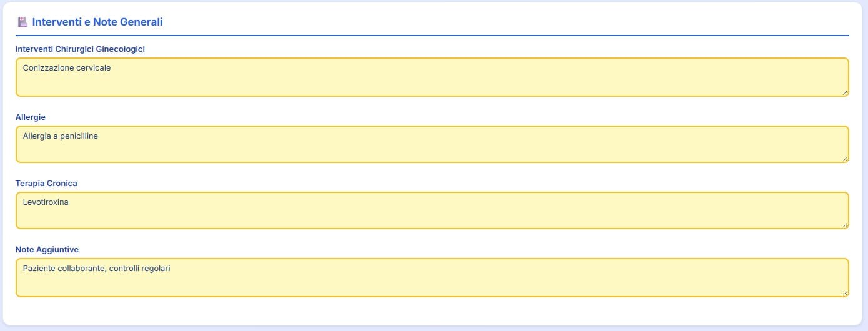Focus the Interventi Chirurgici Ginecologici text area

(432, 82)
